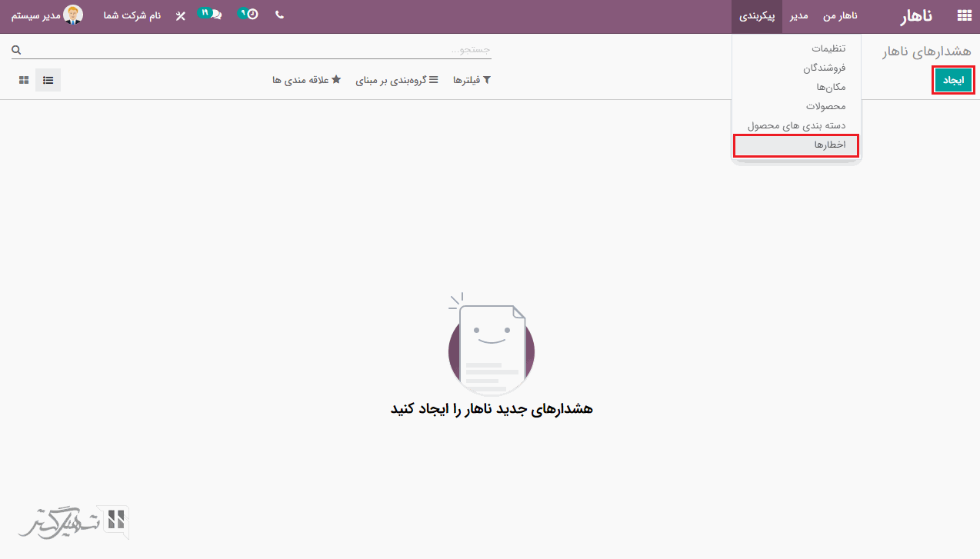Open the activities clock icon

(252, 15)
